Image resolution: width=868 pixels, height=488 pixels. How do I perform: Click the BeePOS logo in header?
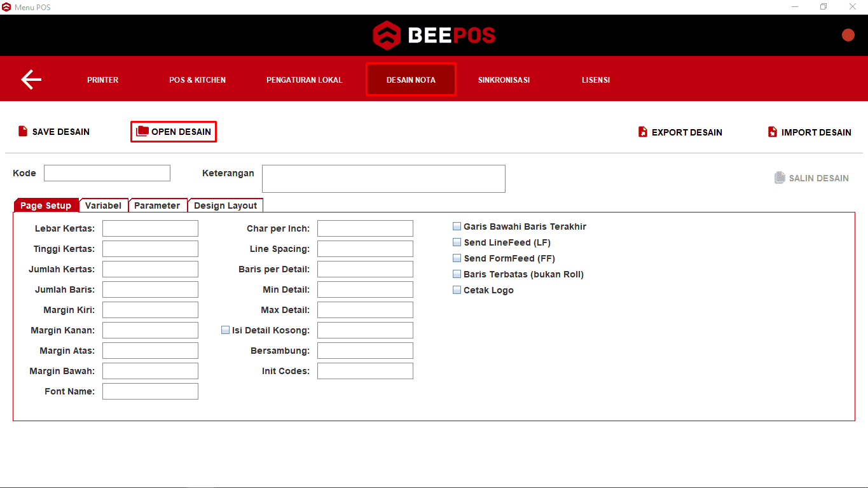434,35
